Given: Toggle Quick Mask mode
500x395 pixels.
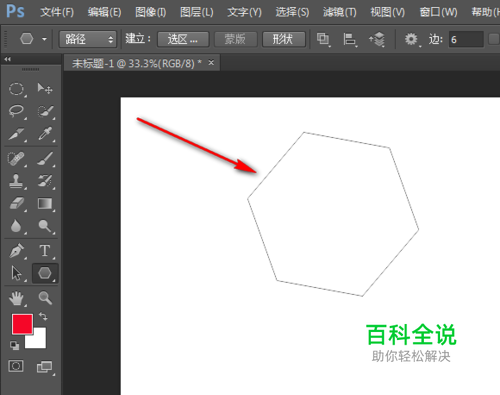Looking at the screenshot, I should [x=16, y=366].
